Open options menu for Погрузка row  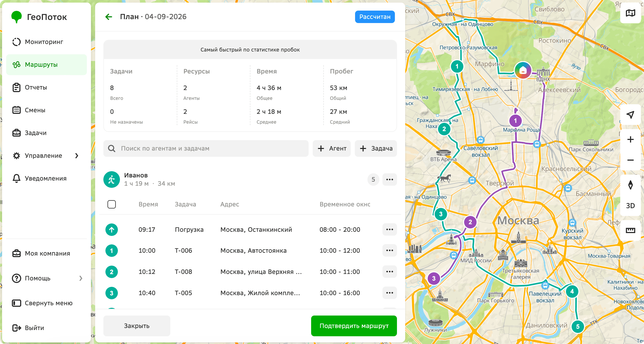click(389, 229)
